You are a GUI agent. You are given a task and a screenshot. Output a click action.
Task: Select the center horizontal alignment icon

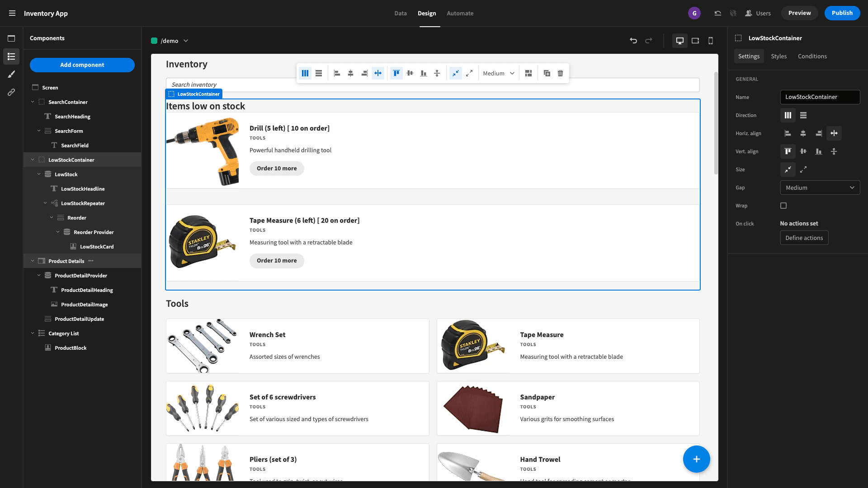(803, 133)
